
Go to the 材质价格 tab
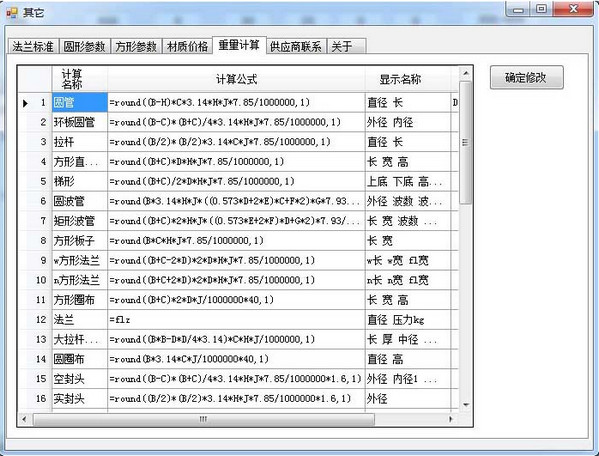coord(187,46)
